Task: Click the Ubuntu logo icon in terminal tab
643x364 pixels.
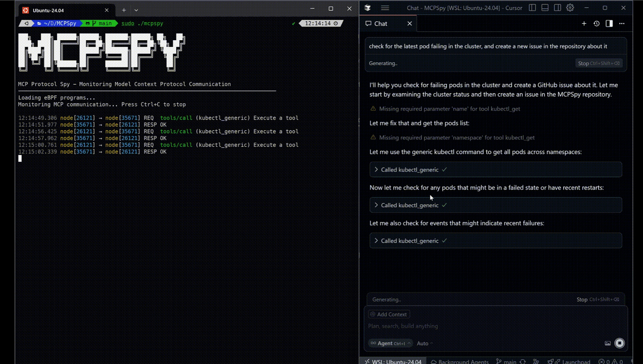Action: tap(26, 10)
